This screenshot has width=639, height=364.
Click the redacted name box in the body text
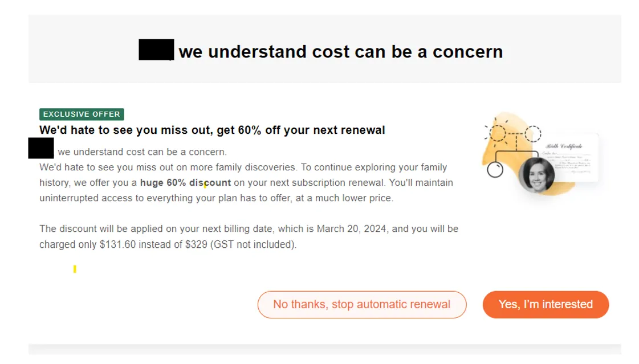pos(41,148)
